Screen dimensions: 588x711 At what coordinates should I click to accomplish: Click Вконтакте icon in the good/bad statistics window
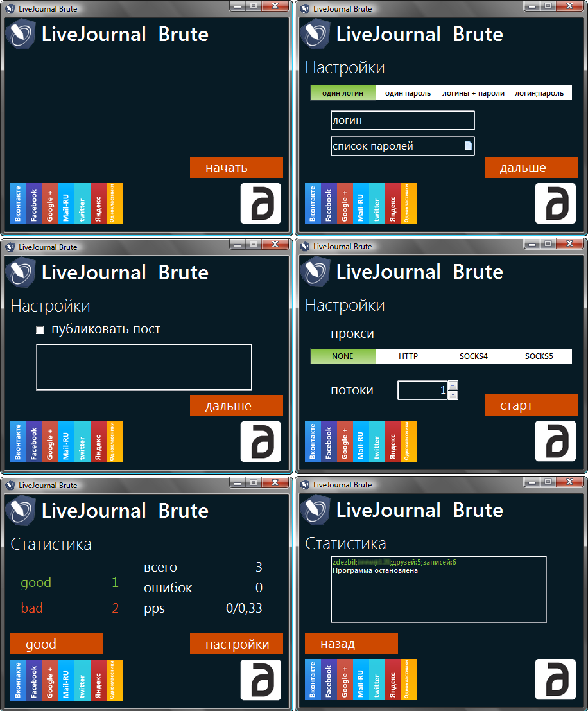pyautogui.click(x=18, y=680)
